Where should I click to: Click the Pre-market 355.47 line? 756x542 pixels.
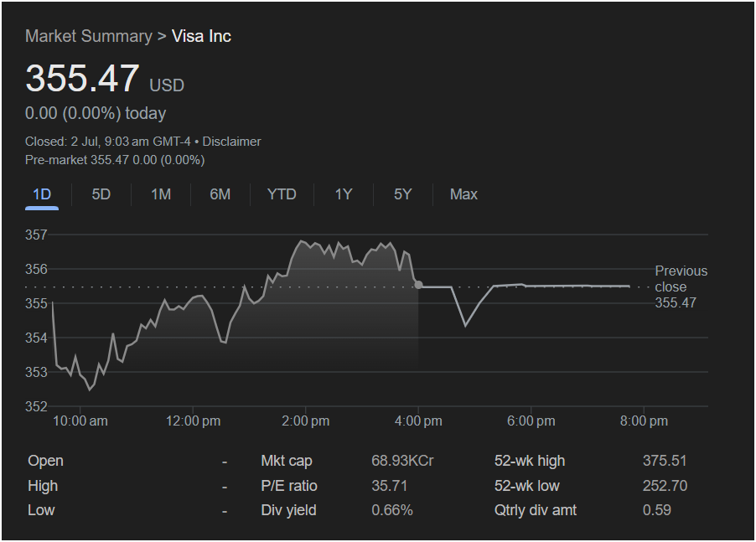pos(115,160)
